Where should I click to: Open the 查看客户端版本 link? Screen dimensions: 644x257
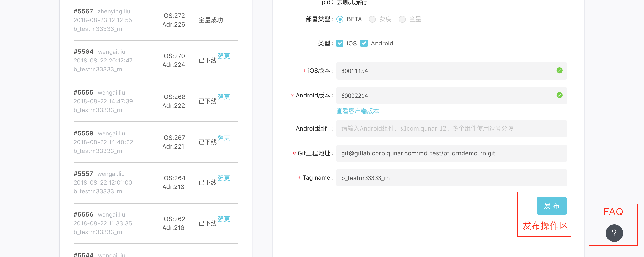(358, 111)
